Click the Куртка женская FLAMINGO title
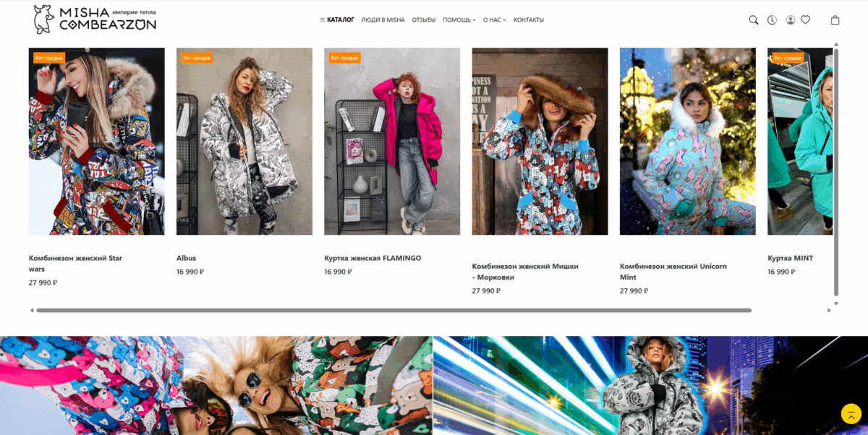Viewport: 868px width, 435px height. (x=372, y=258)
